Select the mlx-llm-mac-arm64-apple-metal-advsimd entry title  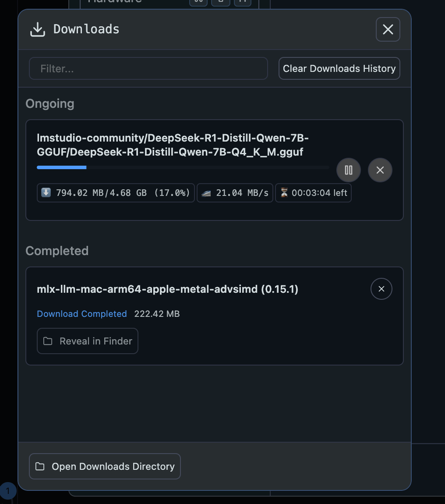(167, 289)
